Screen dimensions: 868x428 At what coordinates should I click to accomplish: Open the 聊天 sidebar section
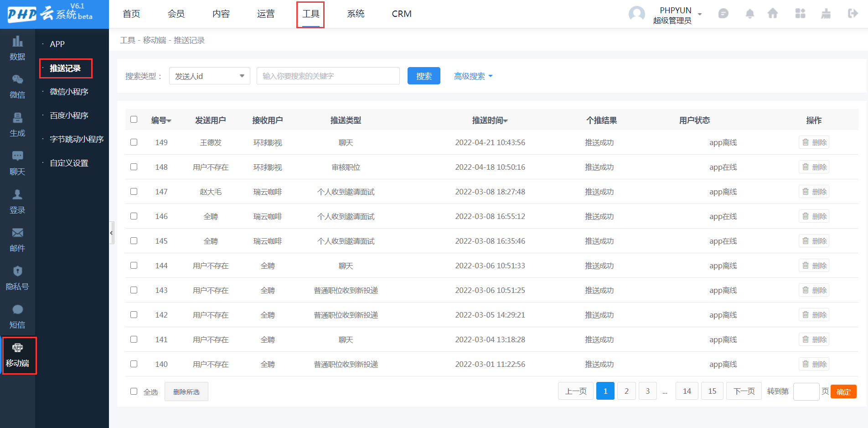[17, 163]
